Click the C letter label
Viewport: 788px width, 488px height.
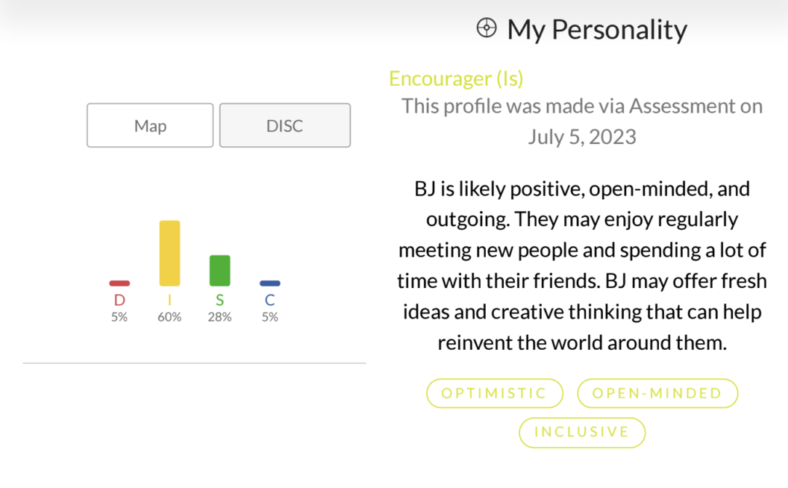pos(270,300)
